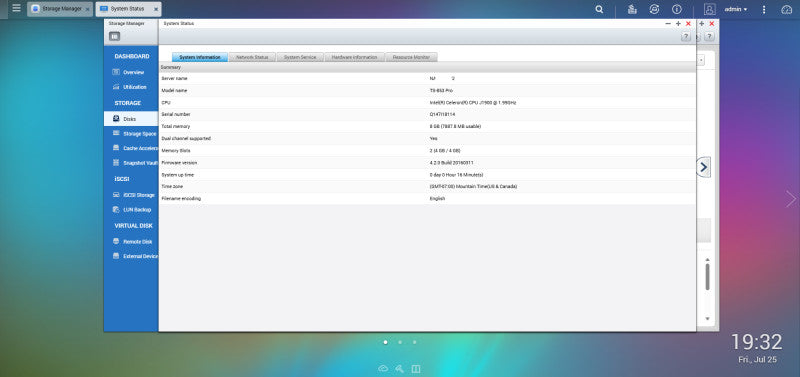Open feedback icon at bottom center
The image size is (800, 377).
416,368
